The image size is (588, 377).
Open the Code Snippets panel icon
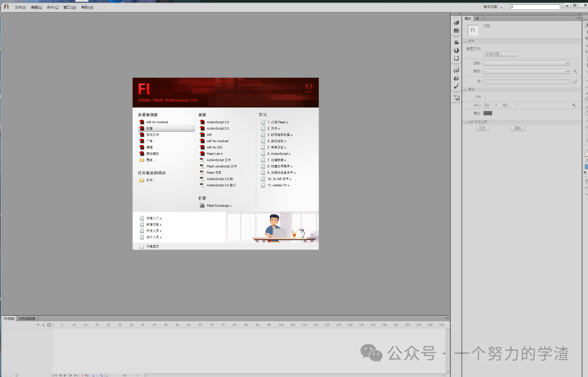[x=456, y=70]
